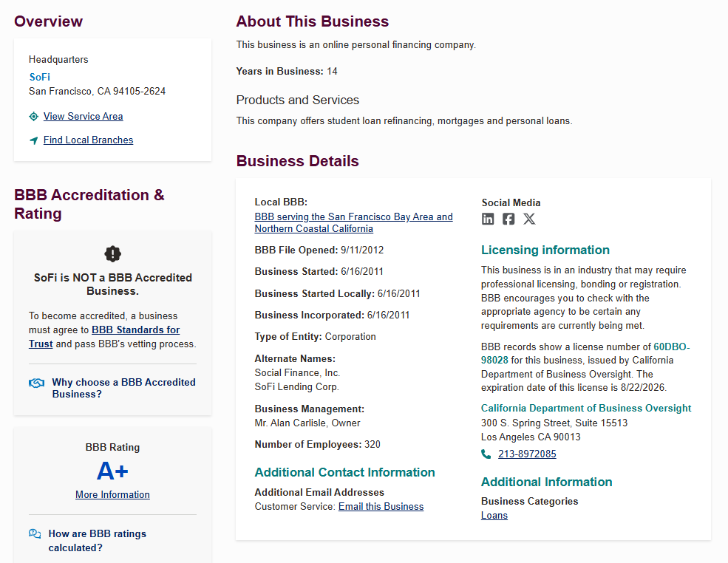Click the not-accredited warning badge icon
The width and height of the screenshot is (728, 563).
tap(113, 254)
